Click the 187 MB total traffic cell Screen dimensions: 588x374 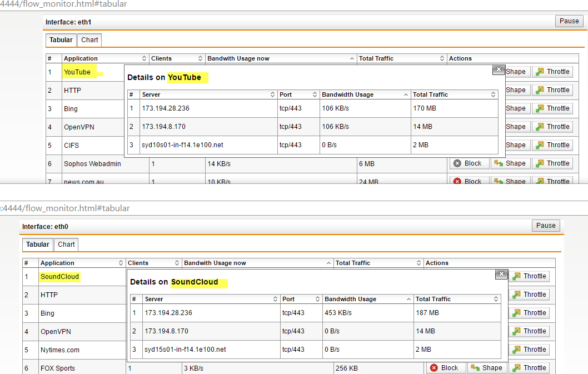point(427,312)
